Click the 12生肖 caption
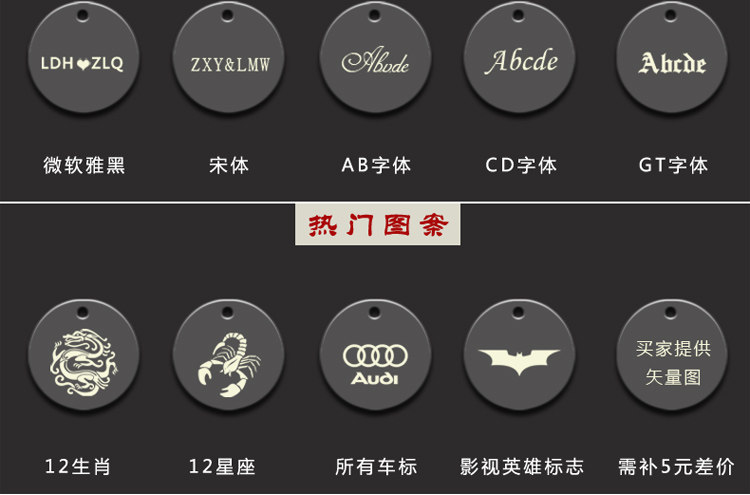Screen dimensions: 750x495 click(78, 466)
